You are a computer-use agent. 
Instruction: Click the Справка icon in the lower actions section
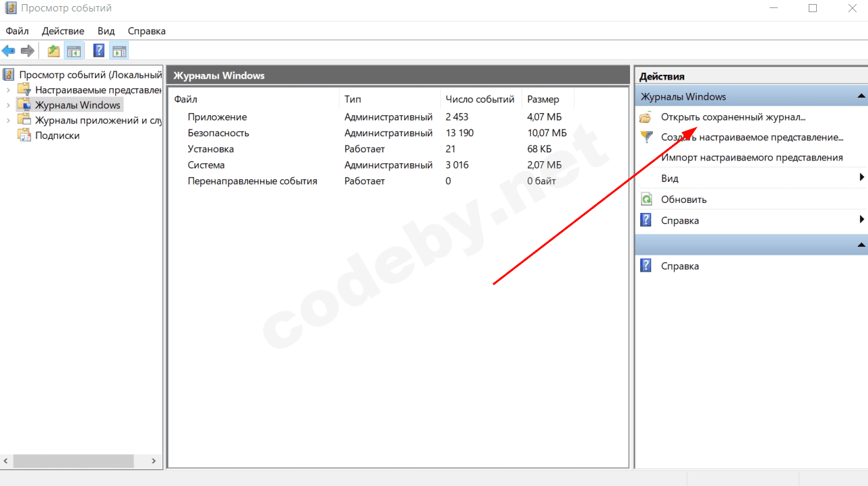[x=646, y=266]
